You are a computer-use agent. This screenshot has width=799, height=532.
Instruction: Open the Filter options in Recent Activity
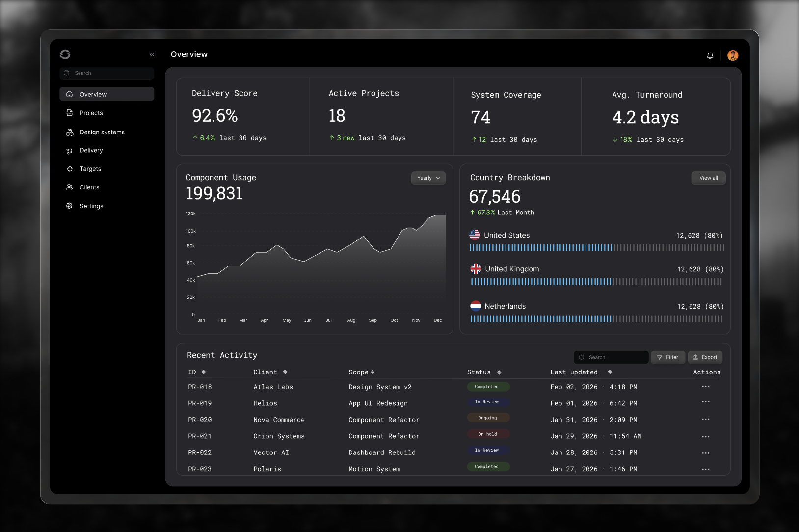667,357
